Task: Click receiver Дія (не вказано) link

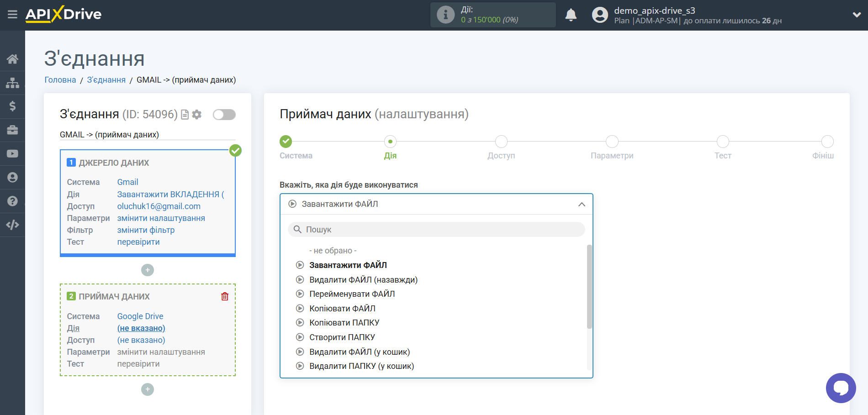Action: [x=141, y=328]
